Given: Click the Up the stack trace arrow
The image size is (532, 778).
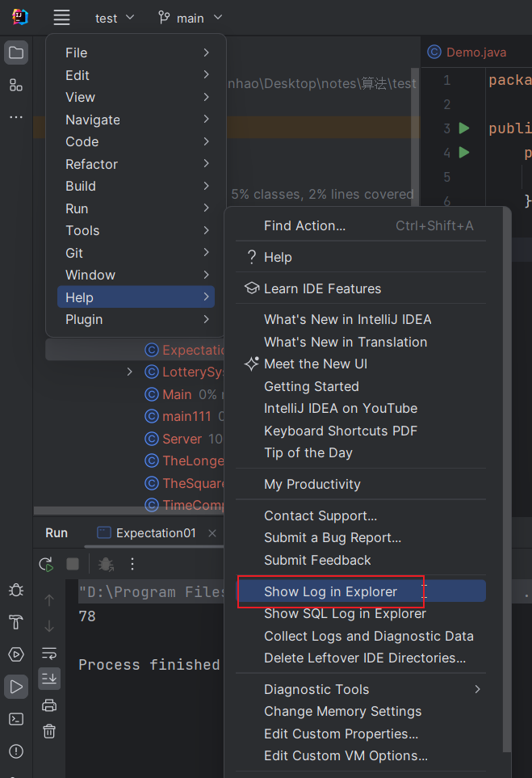Looking at the screenshot, I should coord(49,600).
